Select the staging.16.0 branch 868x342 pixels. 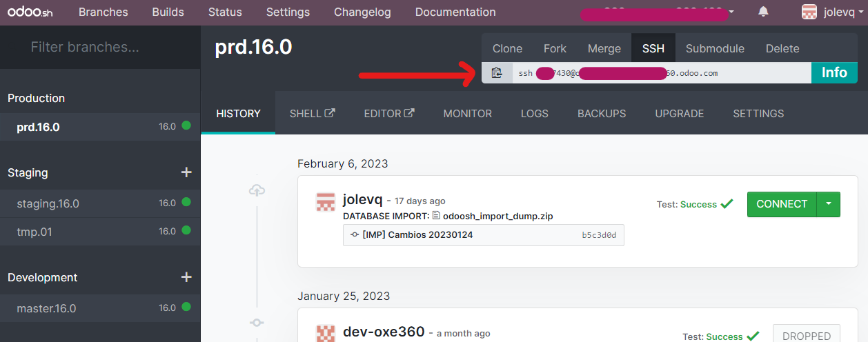click(100, 203)
